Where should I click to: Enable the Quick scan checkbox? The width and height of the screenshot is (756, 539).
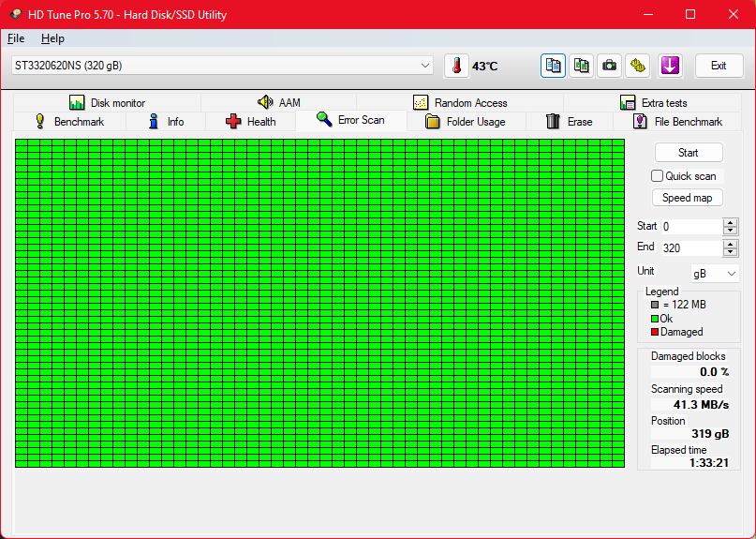(657, 176)
